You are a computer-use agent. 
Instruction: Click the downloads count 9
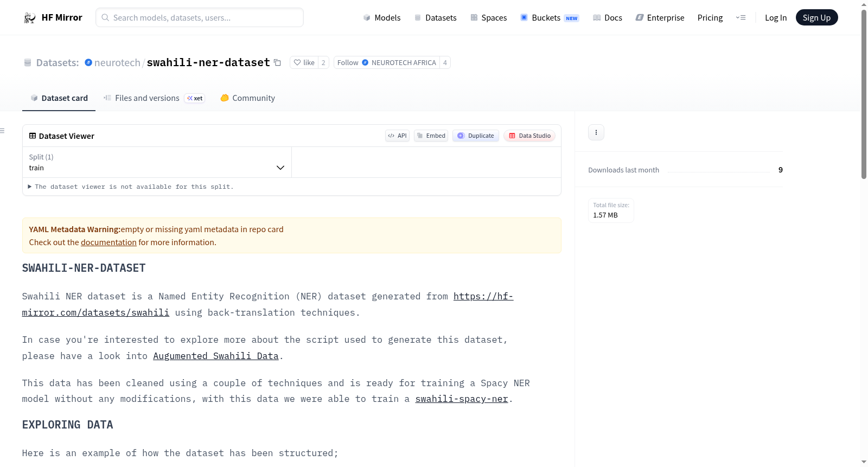point(781,170)
